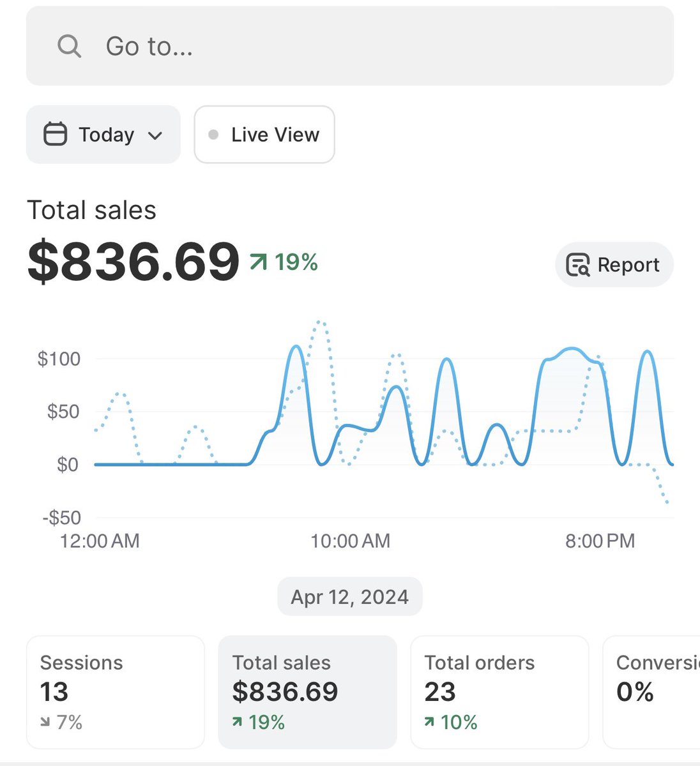Open the Today date picker
The image size is (700, 766).
click(103, 134)
